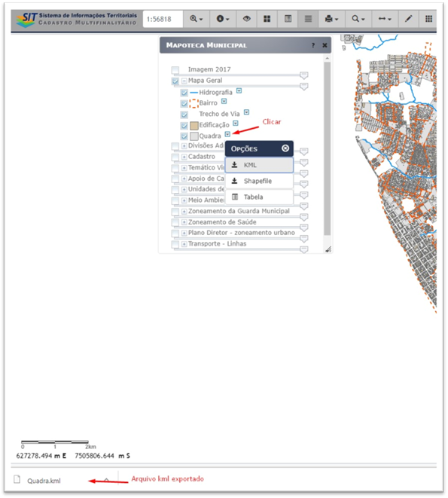Screen dimensions: 448x498
Task: Click the eye visibility icon in the toolbar
Action: pos(246,19)
